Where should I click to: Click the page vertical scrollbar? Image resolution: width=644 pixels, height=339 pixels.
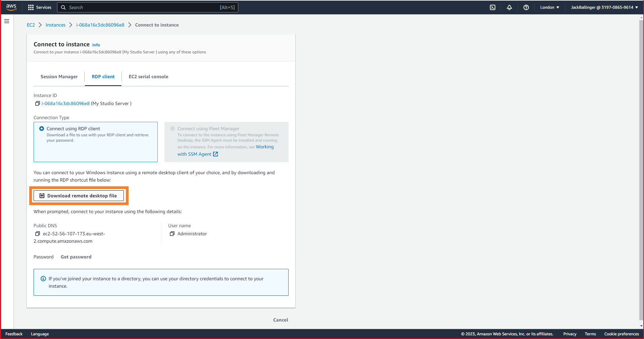pos(641,169)
